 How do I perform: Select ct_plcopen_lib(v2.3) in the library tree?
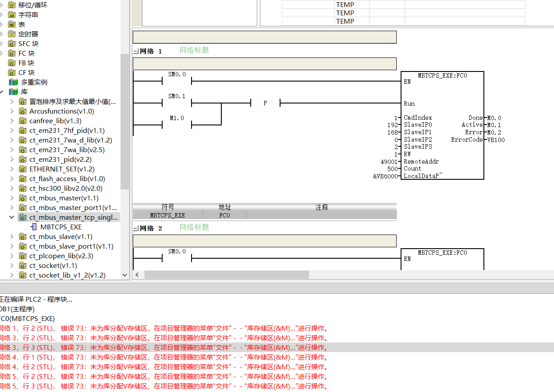point(61,256)
